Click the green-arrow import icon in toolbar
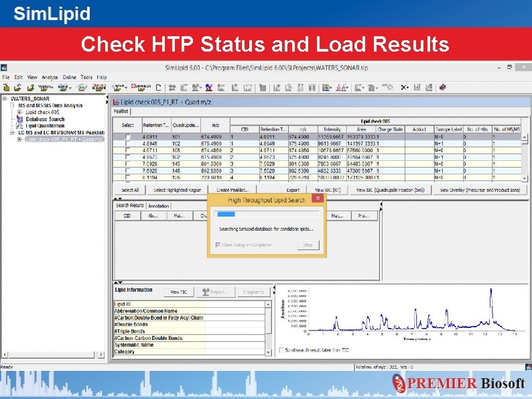Viewport: 532px width, 399px height. click(31, 88)
